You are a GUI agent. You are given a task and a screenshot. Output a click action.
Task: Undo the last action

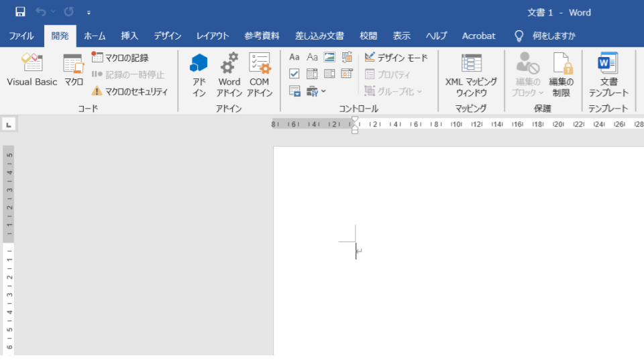[x=41, y=12]
